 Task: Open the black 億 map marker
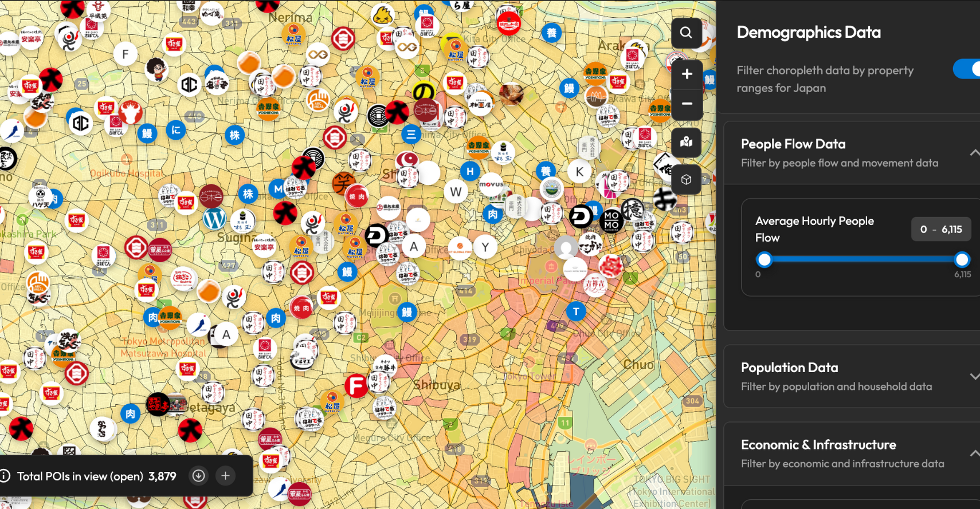[x=633, y=210]
